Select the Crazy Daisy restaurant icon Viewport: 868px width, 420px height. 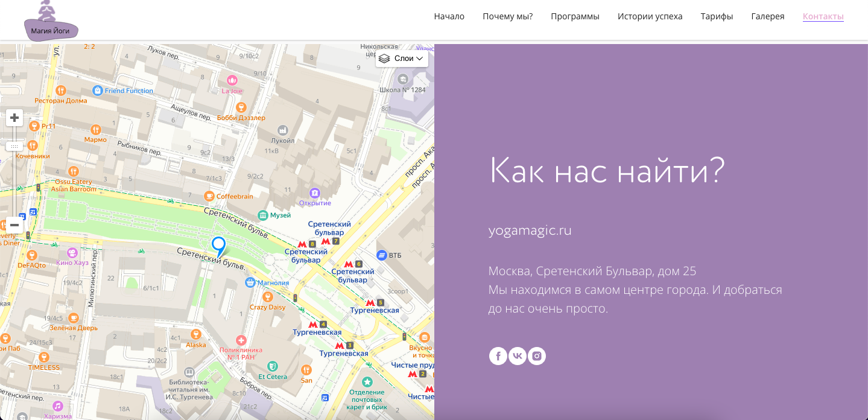coord(268,297)
